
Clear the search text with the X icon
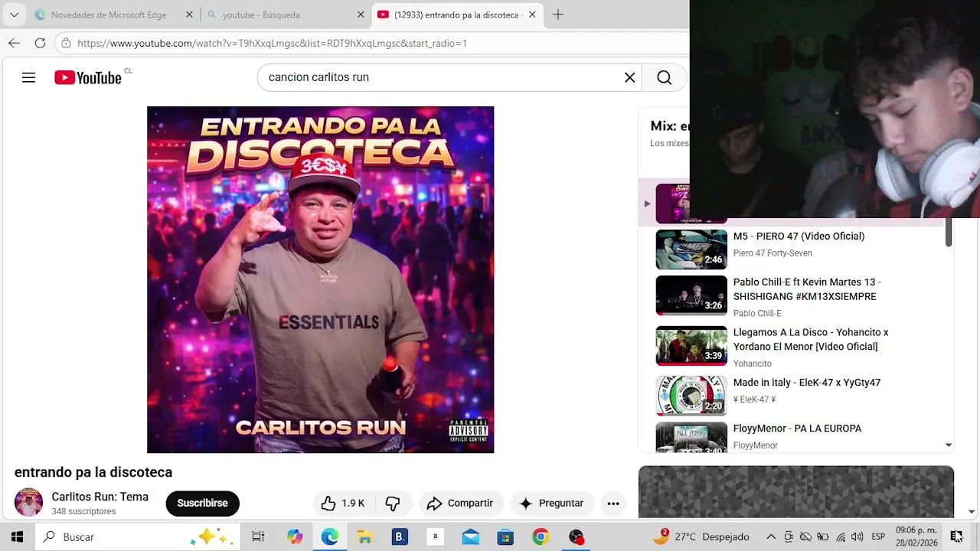coord(629,77)
